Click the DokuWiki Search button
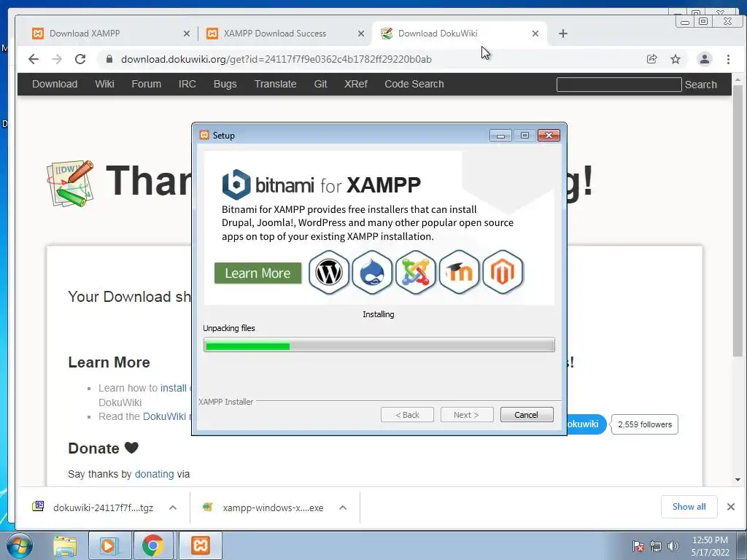This screenshot has height=560, width=747. [700, 85]
